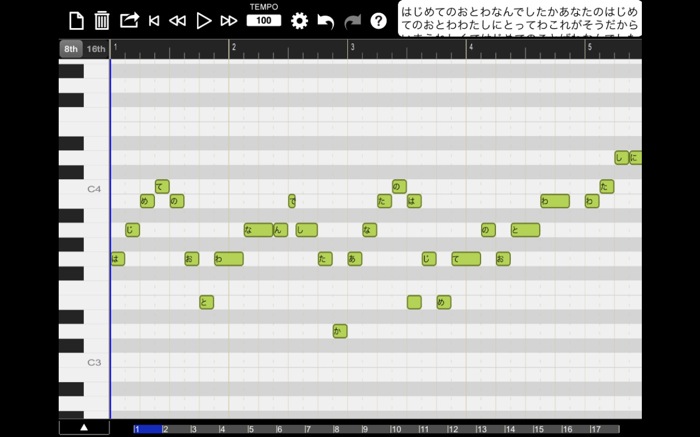Click the rewind double-arrow button
700x437 pixels.
(x=177, y=21)
